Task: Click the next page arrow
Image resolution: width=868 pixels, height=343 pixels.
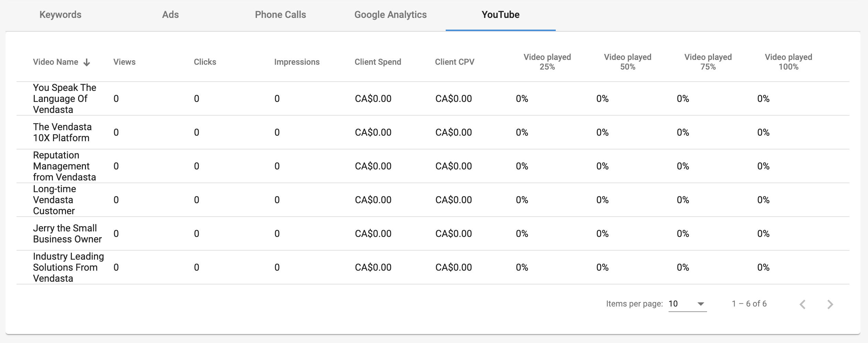Action: click(x=831, y=304)
